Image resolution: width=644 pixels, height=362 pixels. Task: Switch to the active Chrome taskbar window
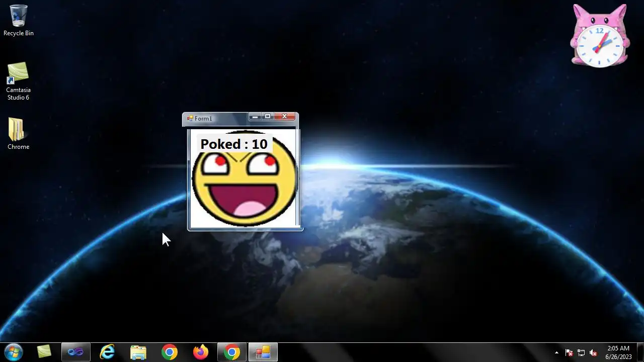click(x=232, y=352)
